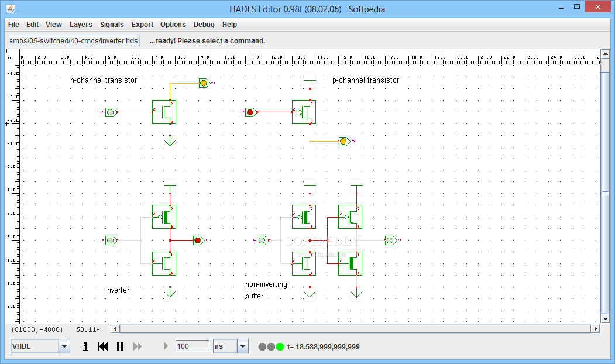Select the buffer's first-stage NMOS transistor
The image size is (615, 364).
[304, 263]
